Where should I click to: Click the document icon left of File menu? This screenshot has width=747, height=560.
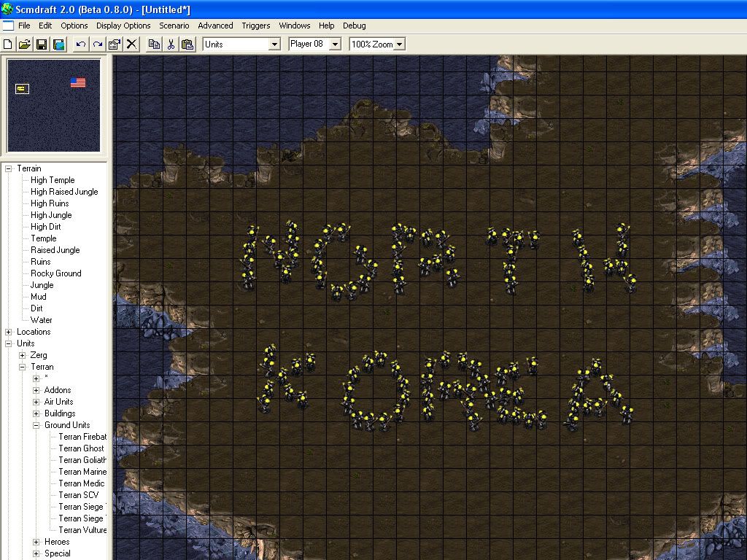click(8, 26)
